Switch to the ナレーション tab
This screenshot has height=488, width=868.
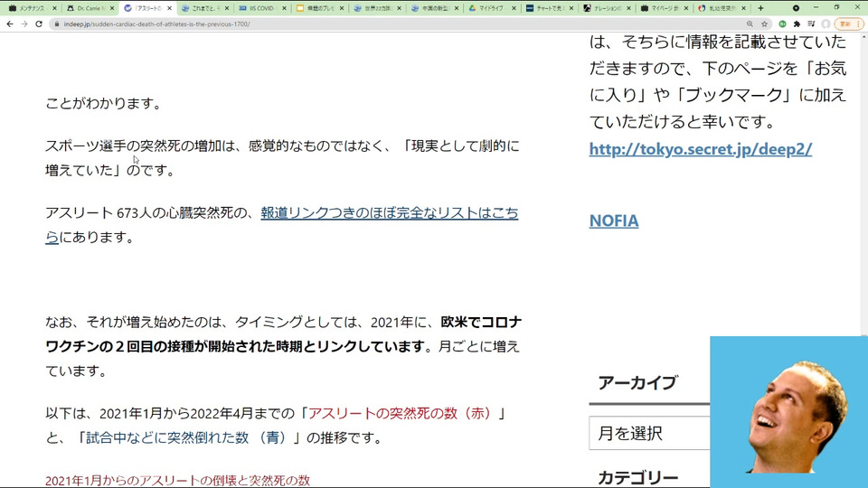(608, 8)
